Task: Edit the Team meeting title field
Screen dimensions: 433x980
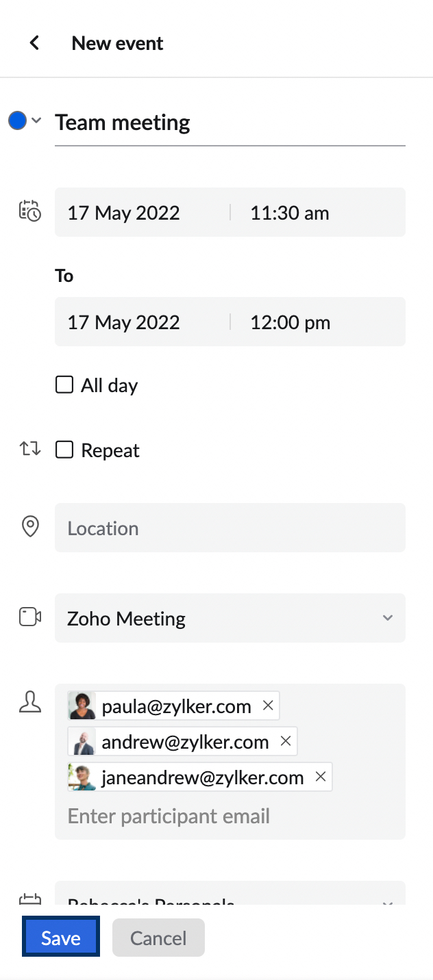Action: click(230, 122)
